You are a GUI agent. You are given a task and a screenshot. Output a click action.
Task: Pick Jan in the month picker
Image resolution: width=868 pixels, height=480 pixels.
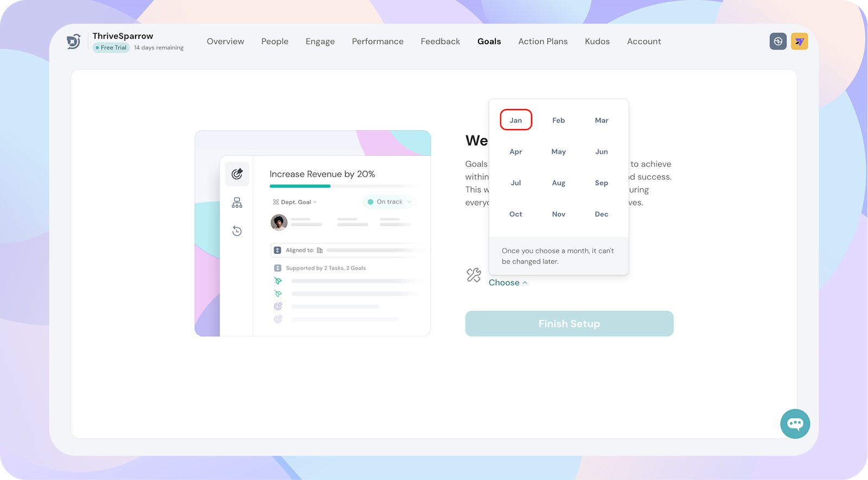(516, 120)
